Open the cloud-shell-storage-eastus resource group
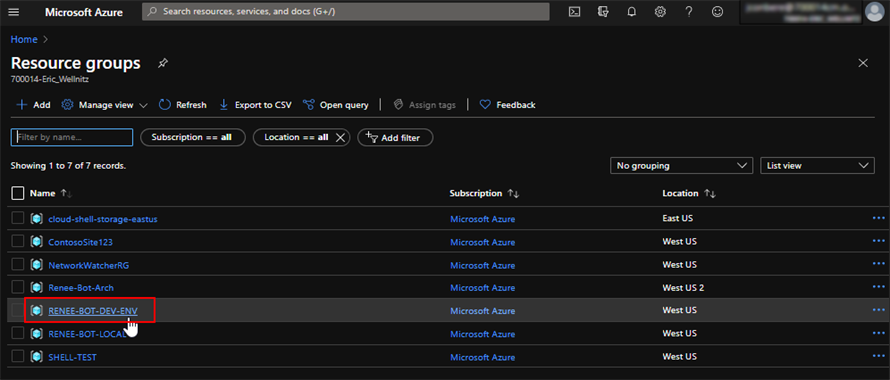Image resolution: width=890 pixels, height=380 pixels. click(103, 219)
